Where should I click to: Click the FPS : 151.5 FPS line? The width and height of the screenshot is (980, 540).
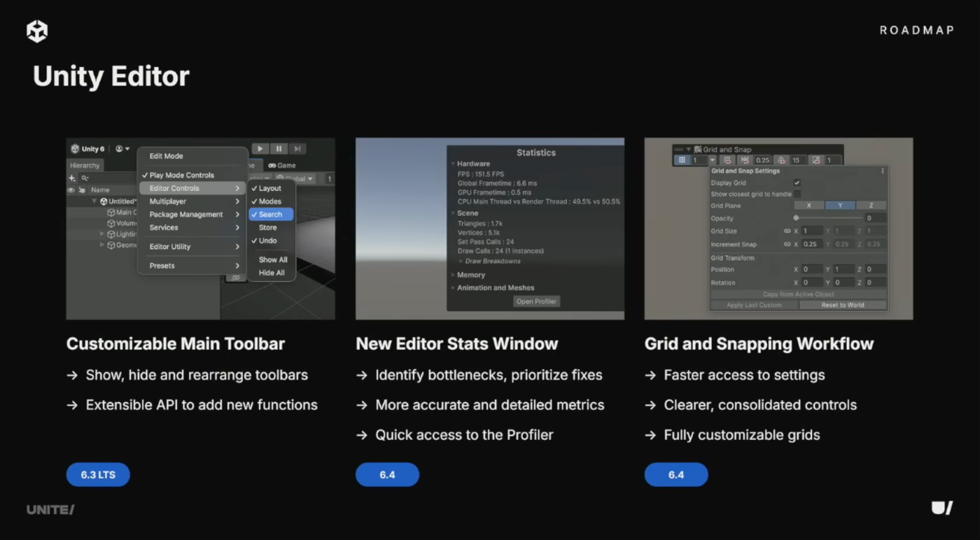(481, 174)
